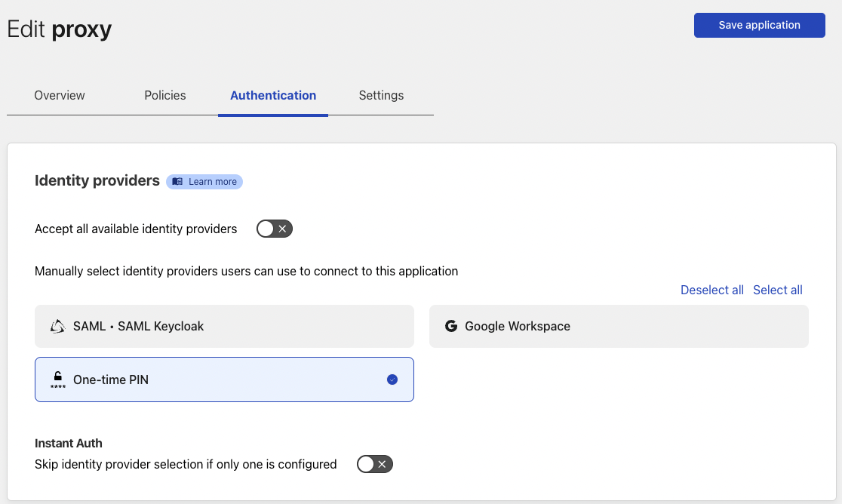The image size is (842, 504).
Task: Click the Skip identity provider selection label
Action: [186, 464]
